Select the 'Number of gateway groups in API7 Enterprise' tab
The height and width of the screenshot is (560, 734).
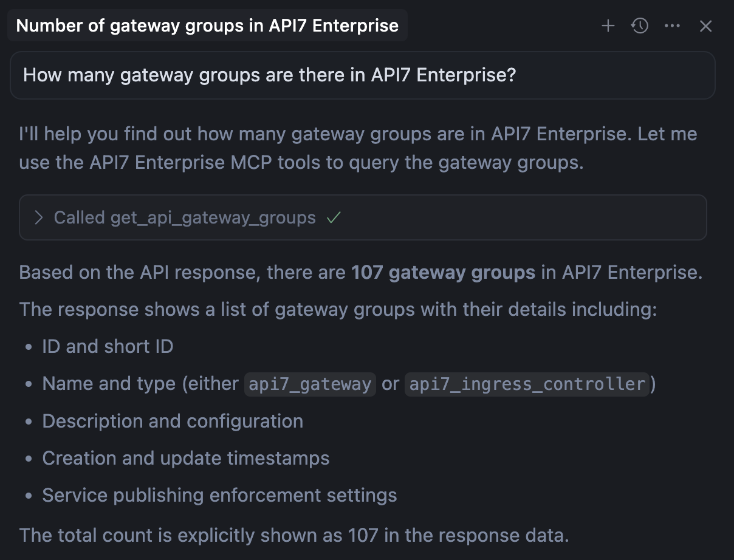pyautogui.click(x=207, y=26)
